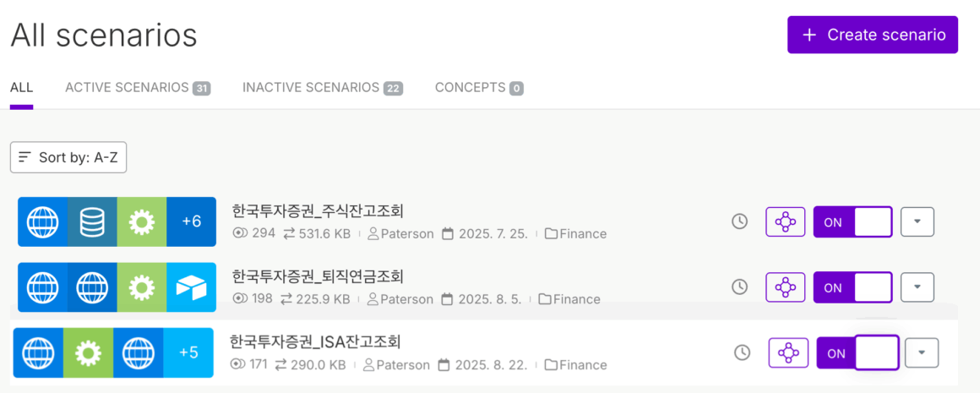The width and height of the screenshot is (980, 393).
Task: Open the 한국투자증권_ISA잔고조회 scenario title
Action: 315,342
